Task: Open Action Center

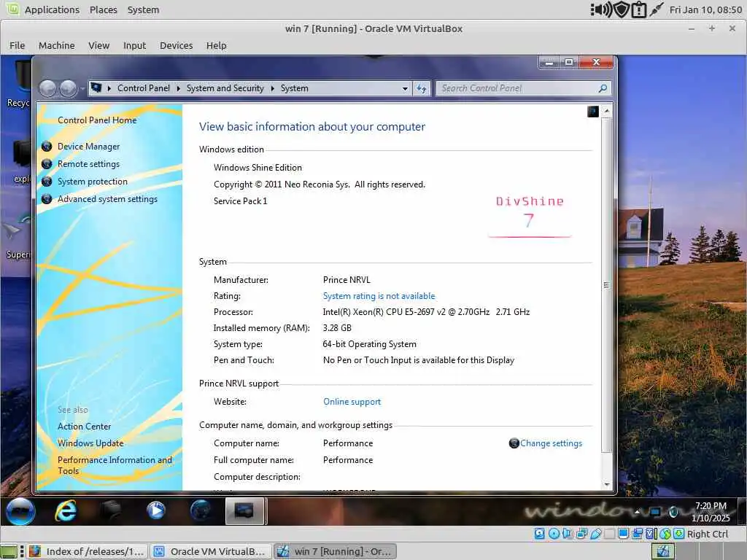Action: pos(85,427)
